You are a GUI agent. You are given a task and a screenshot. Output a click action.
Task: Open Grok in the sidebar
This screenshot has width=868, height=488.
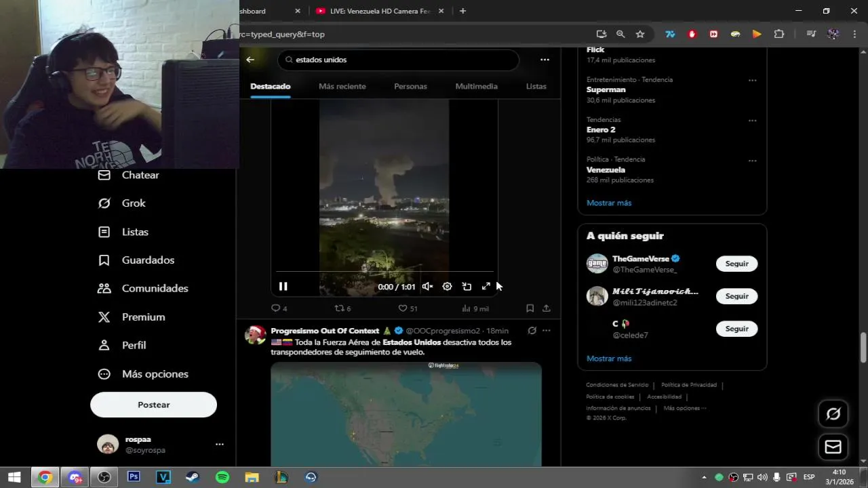[x=122, y=203]
